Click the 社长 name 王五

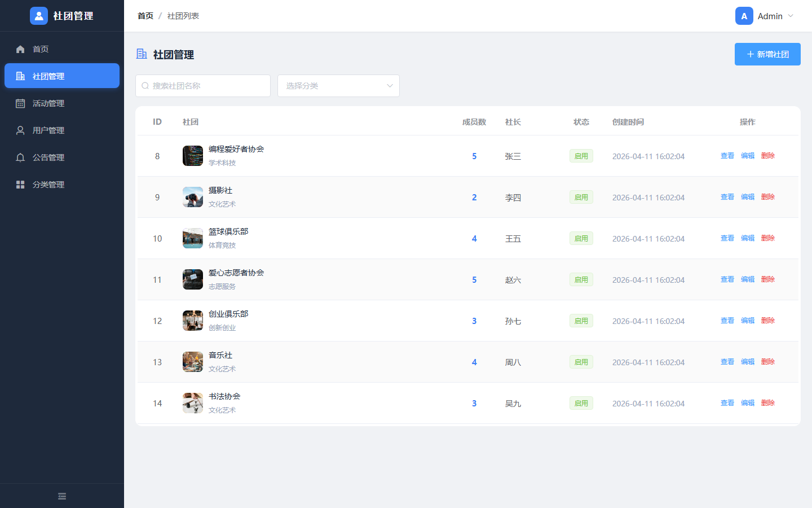click(x=513, y=239)
